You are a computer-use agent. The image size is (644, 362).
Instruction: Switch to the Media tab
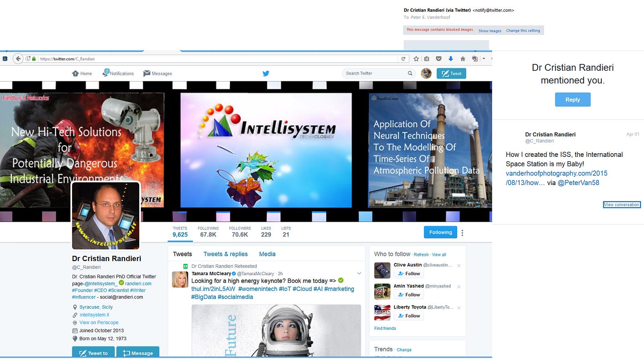(267, 254)
